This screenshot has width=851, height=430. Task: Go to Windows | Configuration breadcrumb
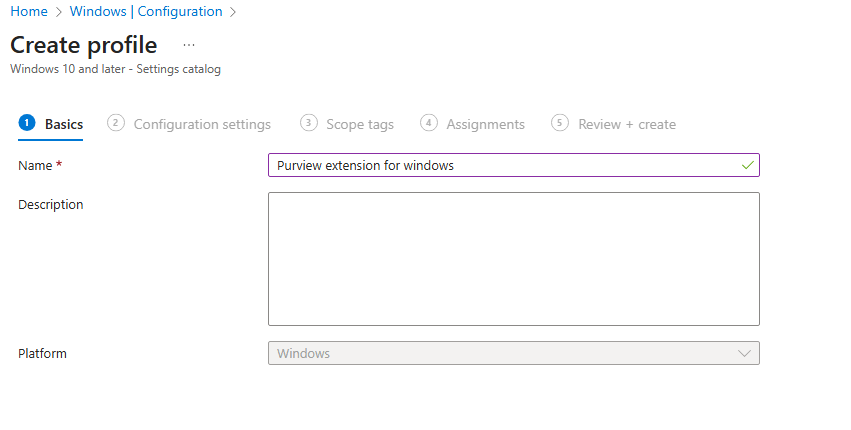coord(146,11)
